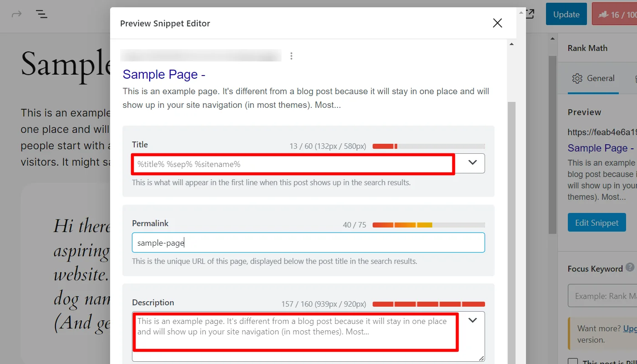Close the Preview Snippet Editor dialog
The width and height of the screenshot is (637, 364).
[x=497, y=23]
